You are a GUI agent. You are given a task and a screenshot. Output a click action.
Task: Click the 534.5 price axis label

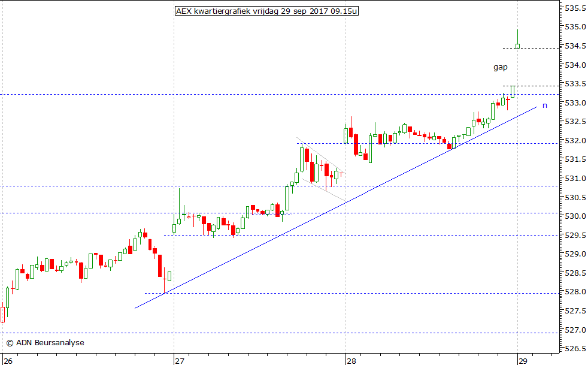575,46
